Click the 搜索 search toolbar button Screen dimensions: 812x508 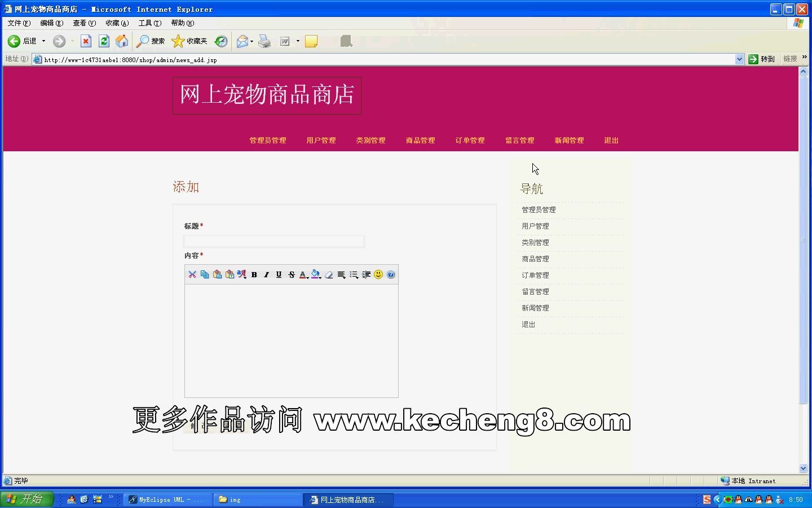tap(151, 41)
